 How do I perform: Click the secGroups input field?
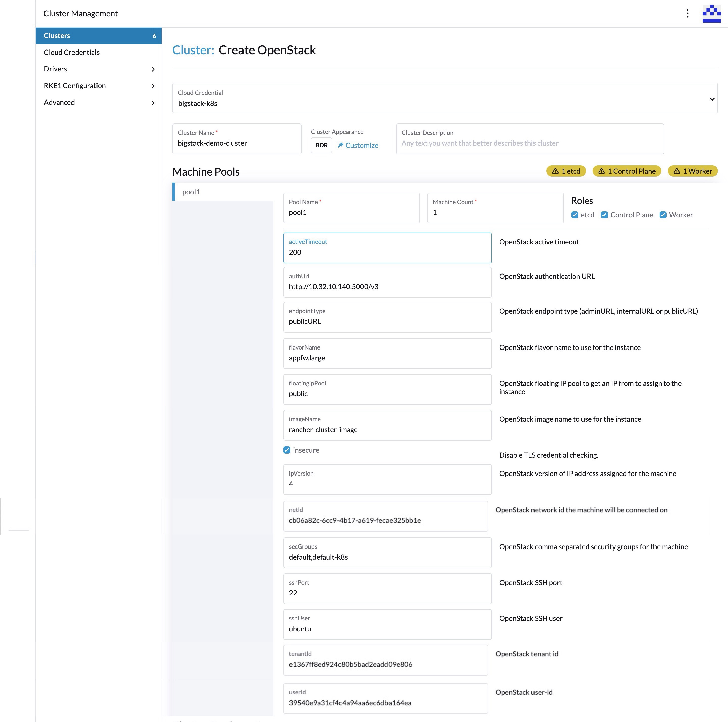pyautogui.click(x=387, y=553)
